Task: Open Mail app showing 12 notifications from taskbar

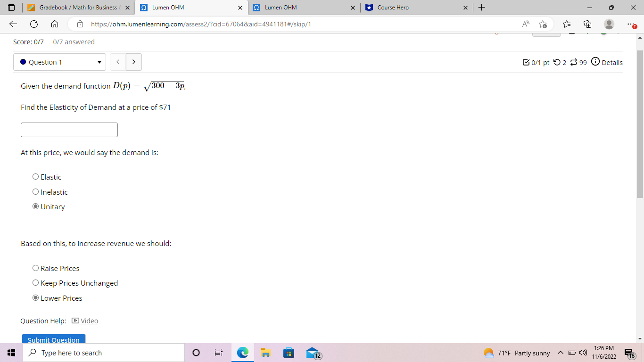Action: (x=312, y=352)
